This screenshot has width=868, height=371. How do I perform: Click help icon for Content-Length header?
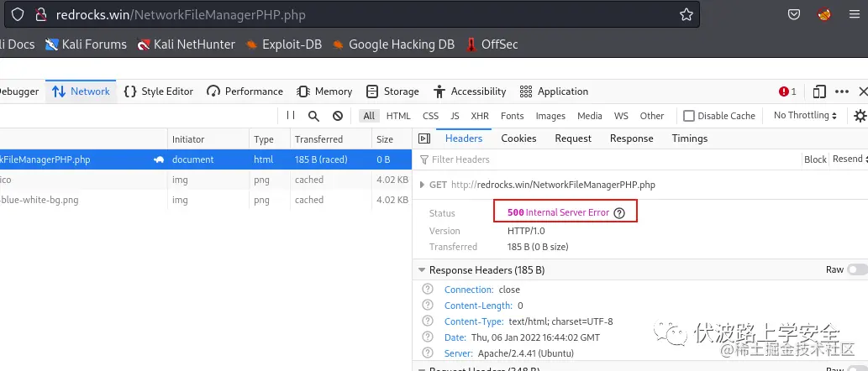tap(428, 306)
